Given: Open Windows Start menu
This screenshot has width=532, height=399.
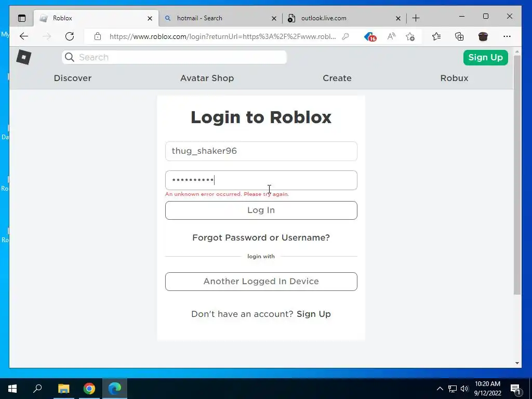Looking at the screenshot, I should (12, 389).
